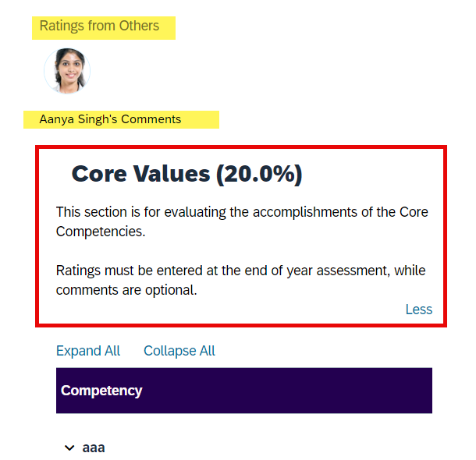
Task: Click Aanya Singh's profile photo
Action: 67,71
